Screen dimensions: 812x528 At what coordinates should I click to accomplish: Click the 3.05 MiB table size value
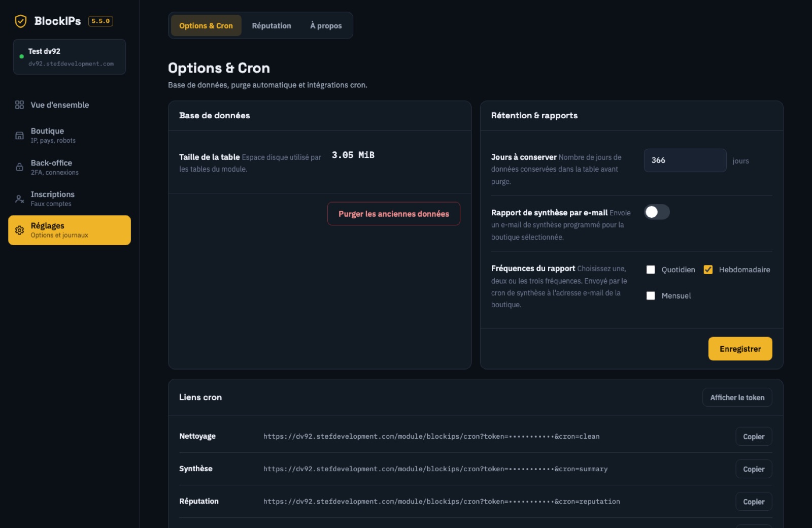(353, 155)
